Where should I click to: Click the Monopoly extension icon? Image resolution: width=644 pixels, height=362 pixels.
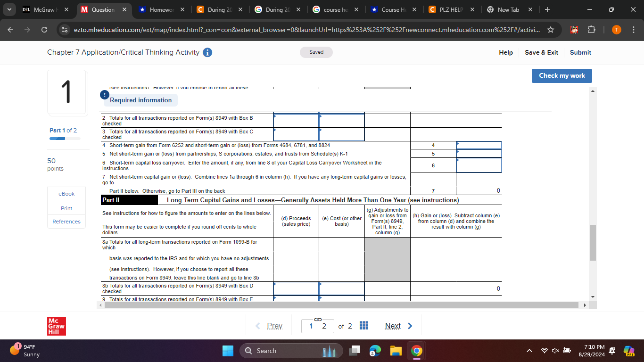574,29
